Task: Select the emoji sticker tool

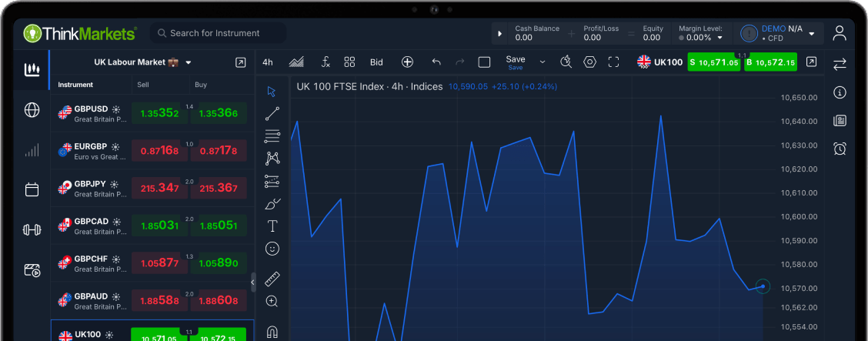Action: (x=272, y=249)
